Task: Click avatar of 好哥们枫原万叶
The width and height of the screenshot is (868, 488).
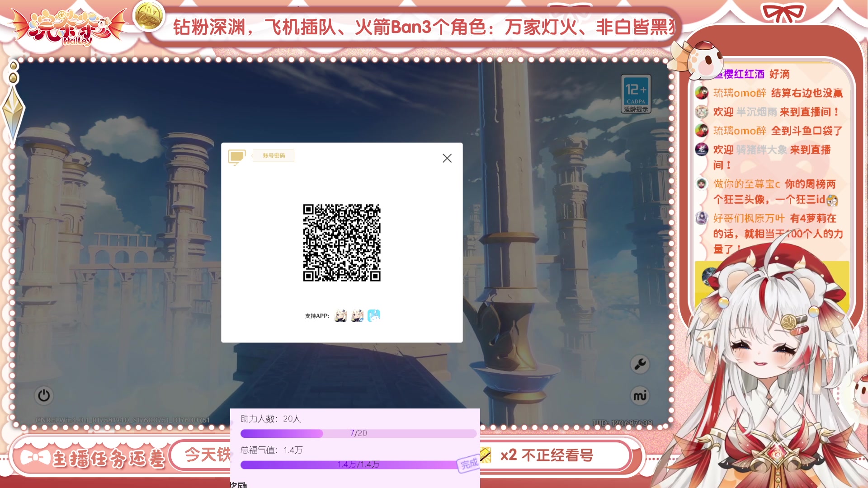Action: click(702, 218)
